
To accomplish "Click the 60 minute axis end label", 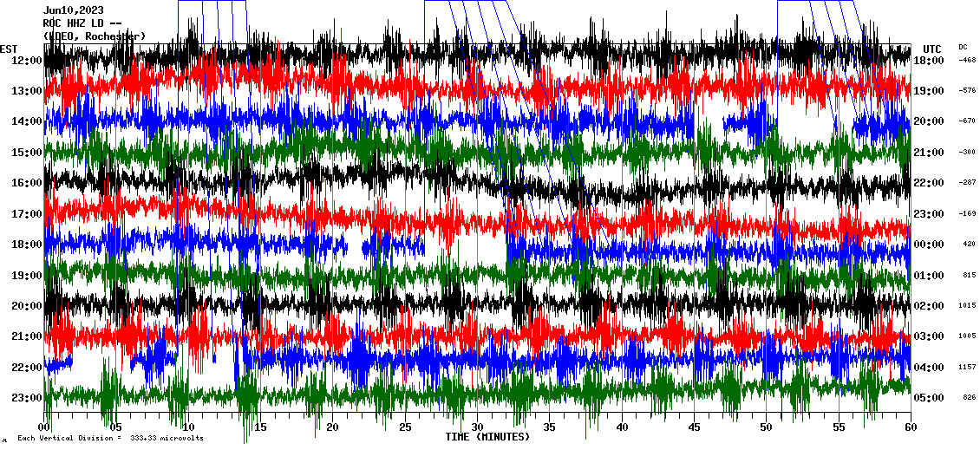I will point(910,427).
